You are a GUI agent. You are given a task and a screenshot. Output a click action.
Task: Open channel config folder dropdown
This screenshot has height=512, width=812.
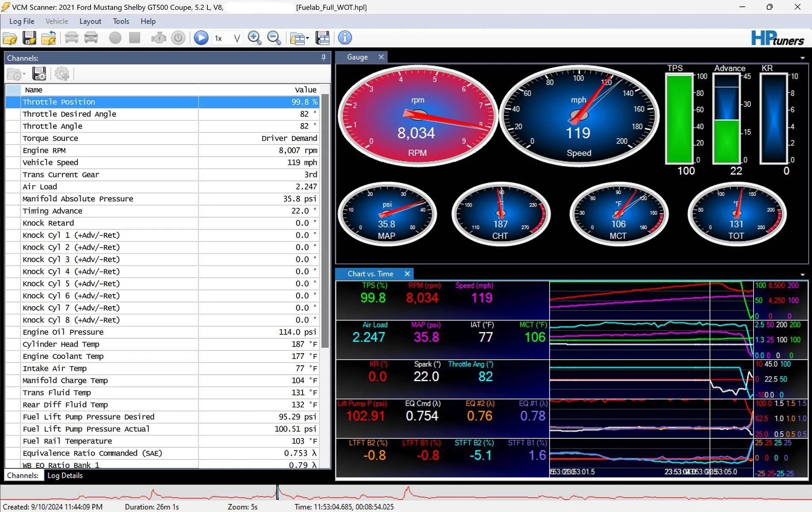(x=17, y=74)
